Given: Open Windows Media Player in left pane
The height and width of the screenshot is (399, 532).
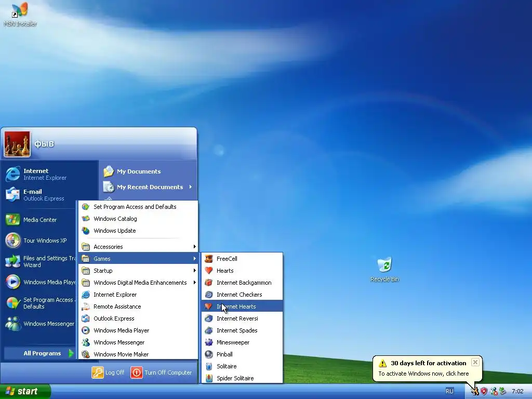Looking at the screenshot, I should pyautogui.click(x=40, y=282).
